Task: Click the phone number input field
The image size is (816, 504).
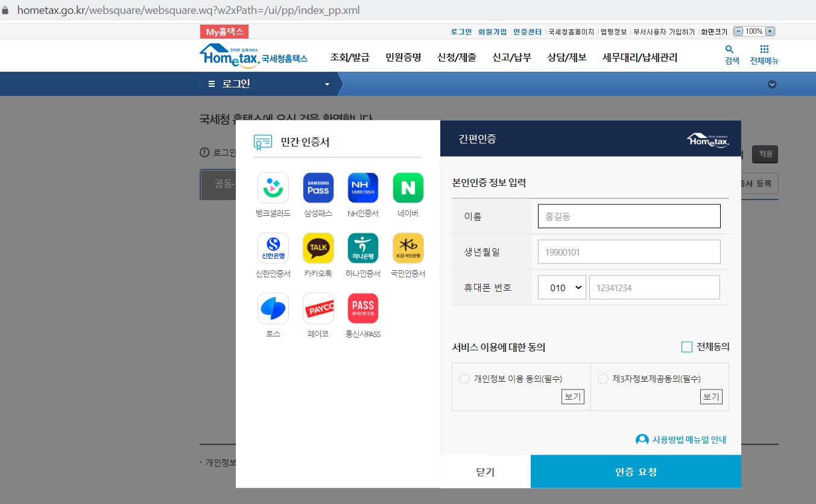Action: pos(654,288)
